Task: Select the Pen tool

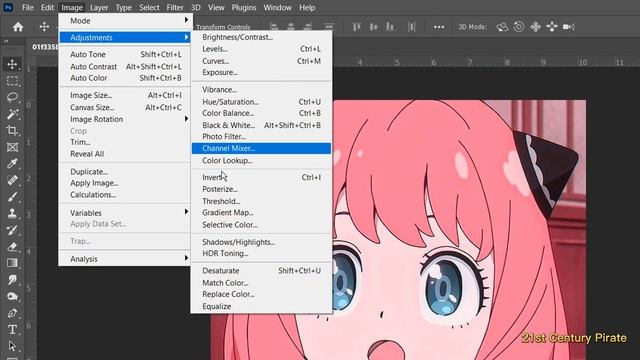Action: [12, 313]
